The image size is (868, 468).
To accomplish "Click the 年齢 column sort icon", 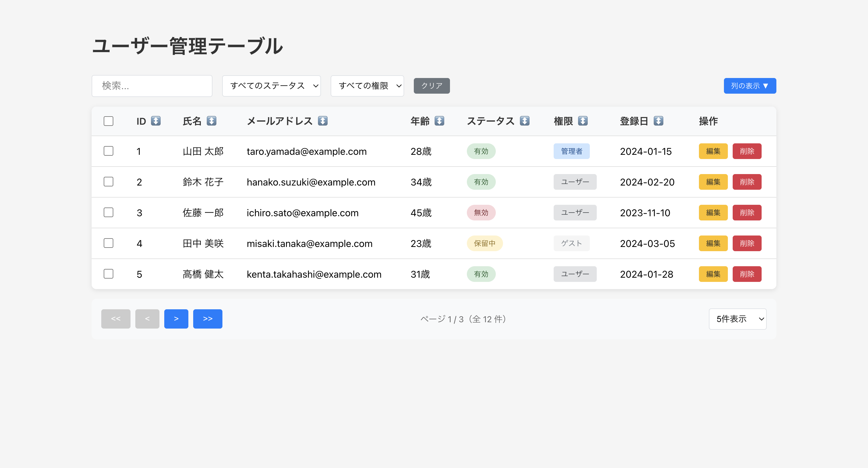I will point(439,121).
